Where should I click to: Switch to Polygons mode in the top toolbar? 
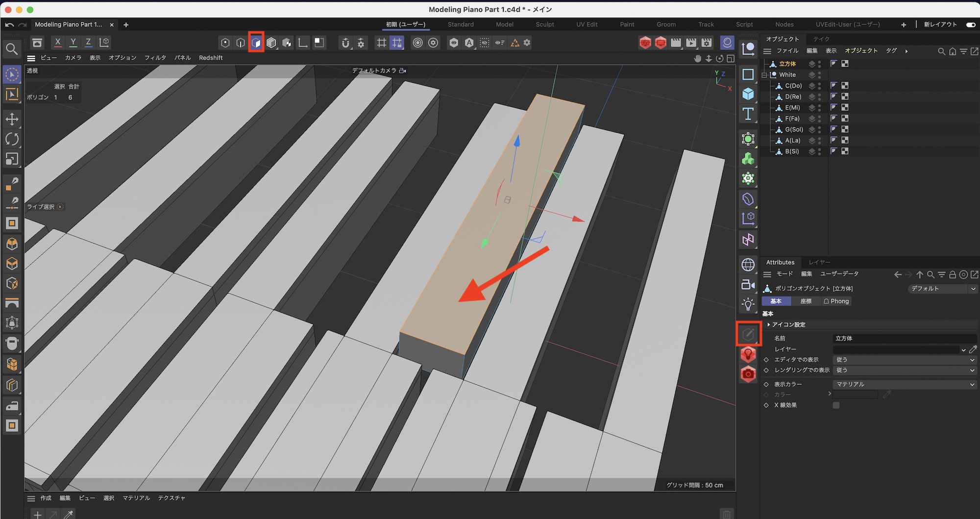(256, 43)
